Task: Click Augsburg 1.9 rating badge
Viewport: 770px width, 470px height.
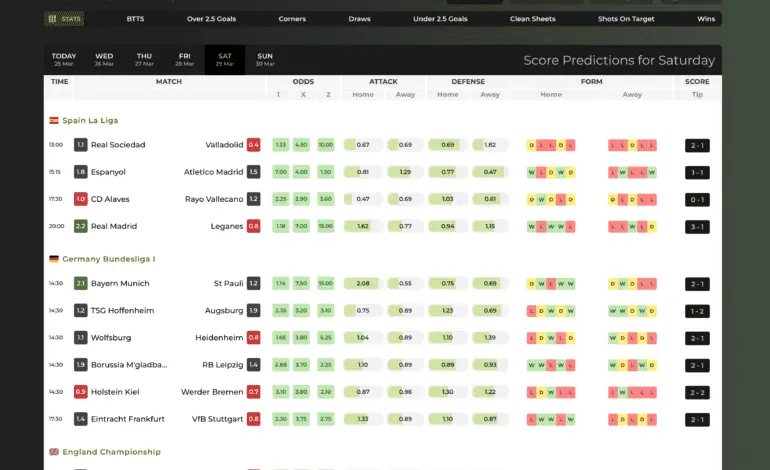Action: pyautogui.click(x=253, y=311)
